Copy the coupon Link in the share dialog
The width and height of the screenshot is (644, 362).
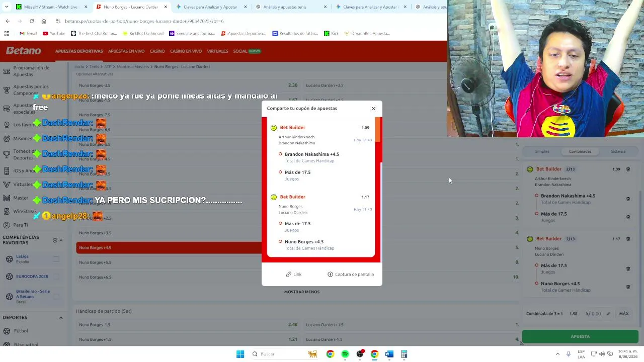[294, 275]
